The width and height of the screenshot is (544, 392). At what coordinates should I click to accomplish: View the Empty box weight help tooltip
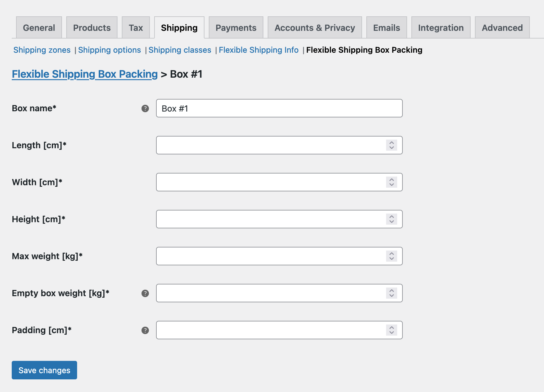click(x=145, y=294)
